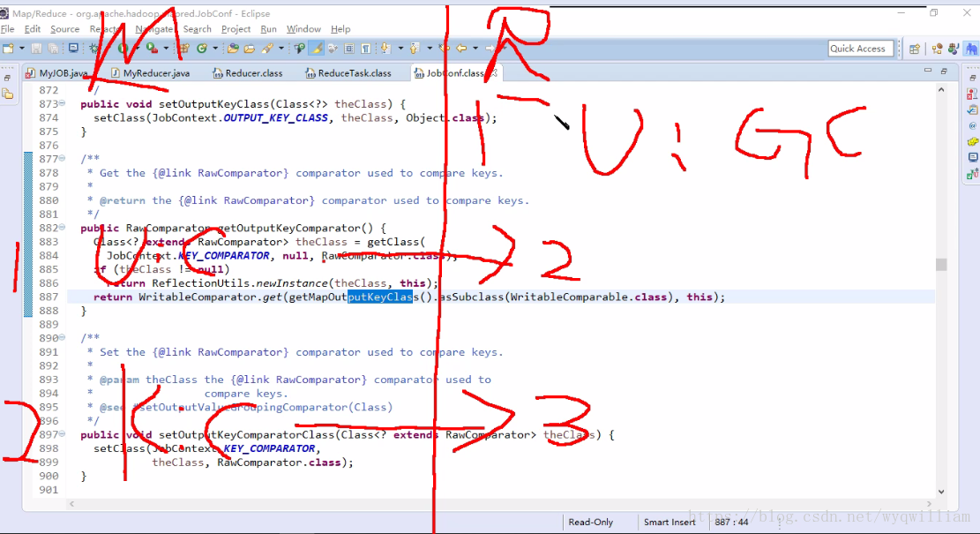Image resolution: width=980 pixels, height=534 pixels.
Task: Toggle Mark Occurrences highlighter button
Action: 317,49
